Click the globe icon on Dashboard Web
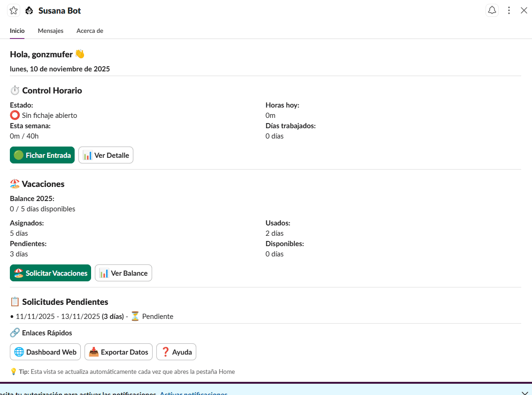Screen dimensions: 532x395 (x=17, y=352)
